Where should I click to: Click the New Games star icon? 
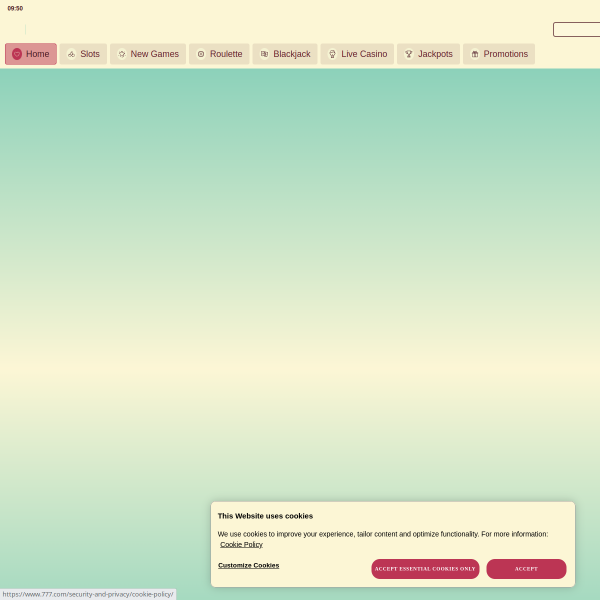122,54
